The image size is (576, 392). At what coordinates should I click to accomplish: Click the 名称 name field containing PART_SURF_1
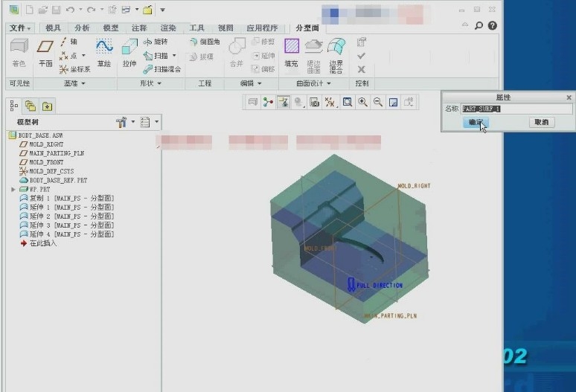[516, 109]
